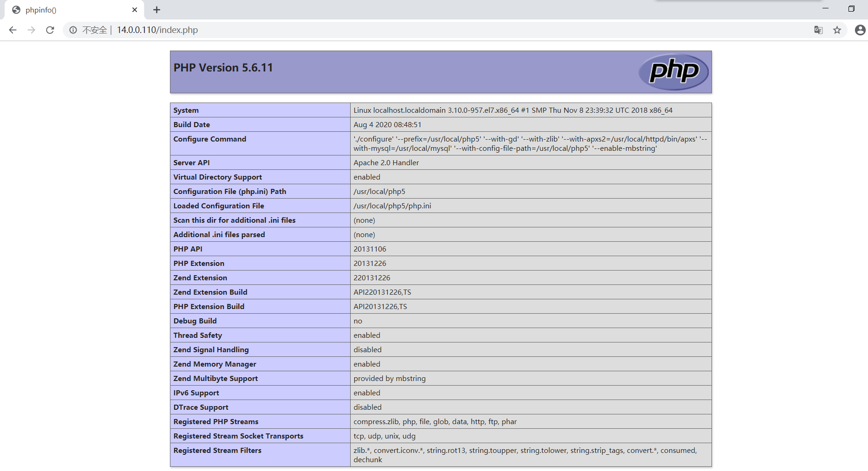Click the PHP logo image

(x=673, y=72)
